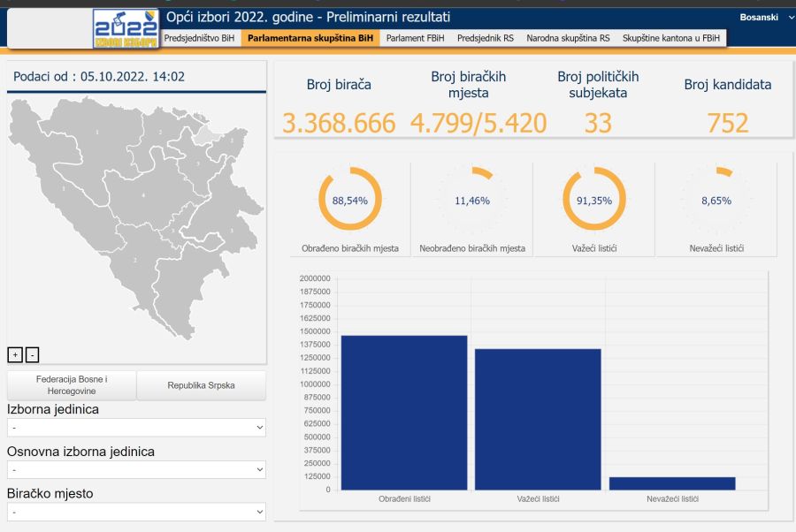Open the Biračko mjesto dropdown
The width and height of the screenshot is (796, 532).
point(136,512)
